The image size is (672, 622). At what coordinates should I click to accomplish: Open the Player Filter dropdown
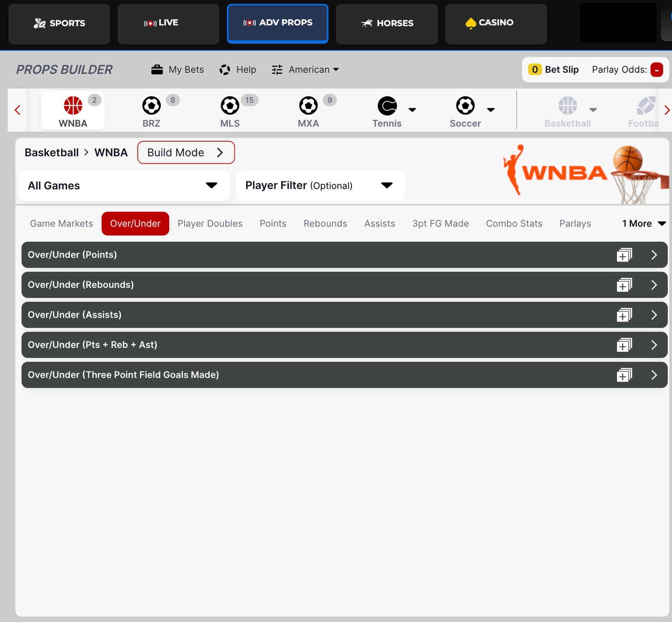[320, 186]
